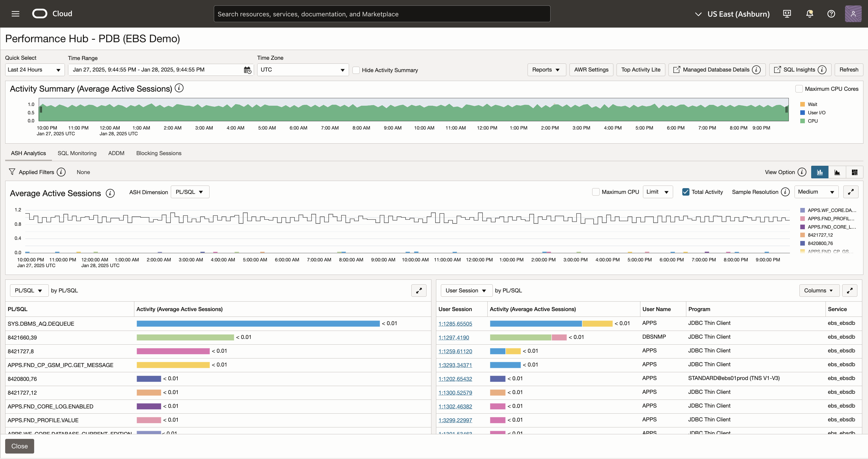This screenshot has width=868, height=459.
Task: Switch to area chart view option
Action: [x=837, y=172]
